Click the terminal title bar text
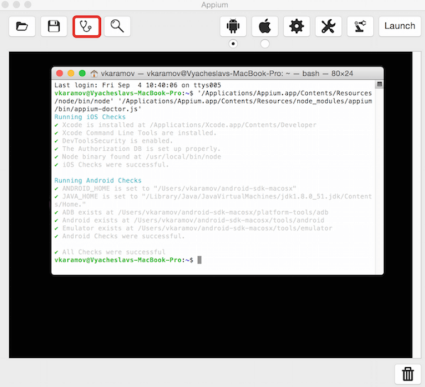The width and height of the screenshot is (425, 387). [227, 73]
